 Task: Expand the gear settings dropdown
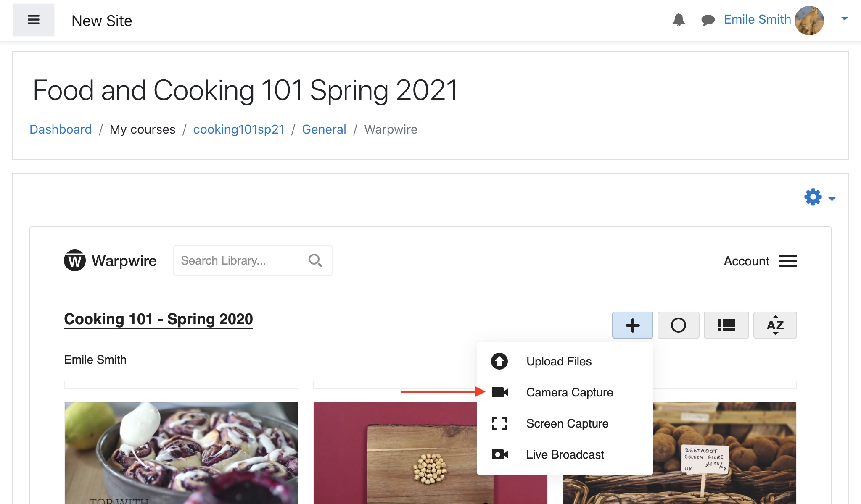click(819, 197)
